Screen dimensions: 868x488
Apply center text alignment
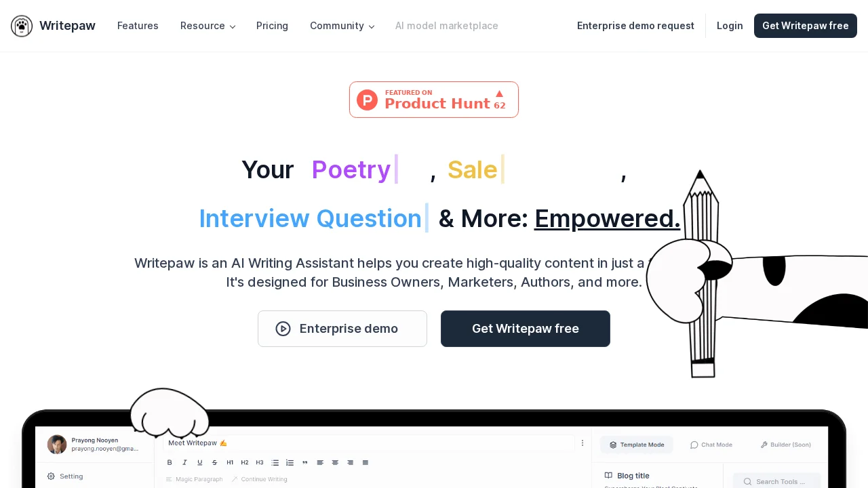click(335, 462)
